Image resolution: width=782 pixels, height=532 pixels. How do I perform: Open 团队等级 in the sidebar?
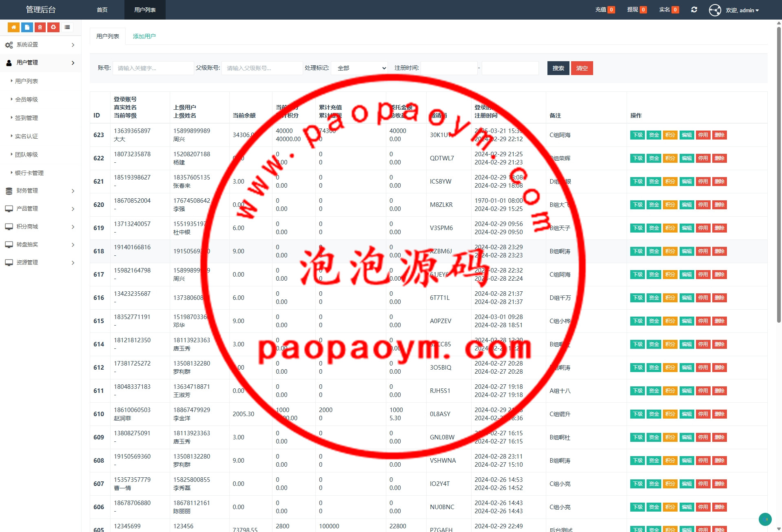(x=27, y=155)
